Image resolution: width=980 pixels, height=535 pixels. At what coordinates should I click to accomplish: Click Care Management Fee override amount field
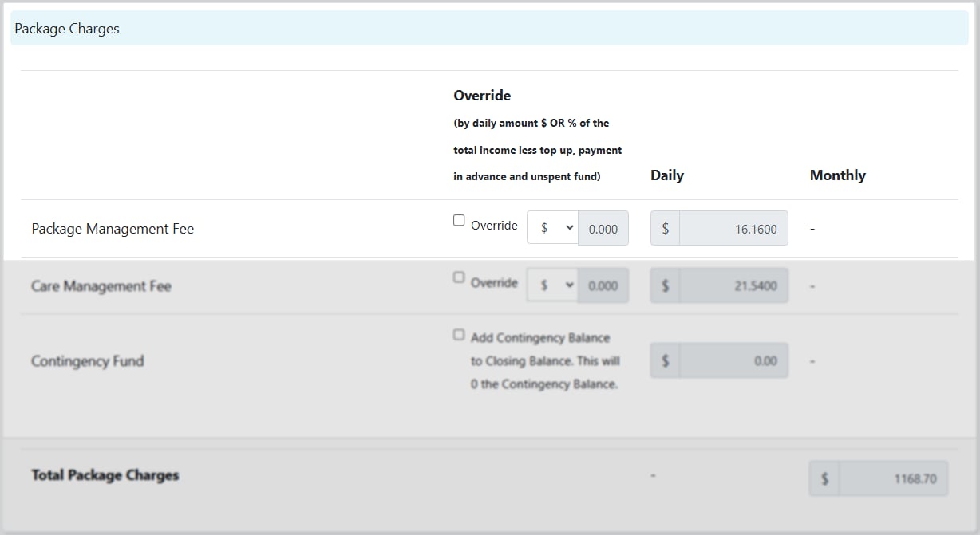point(603,285)
